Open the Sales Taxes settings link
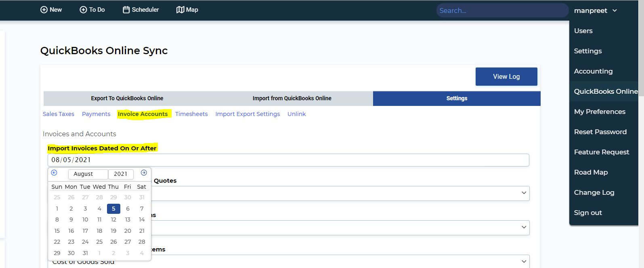 coord(59,114)
